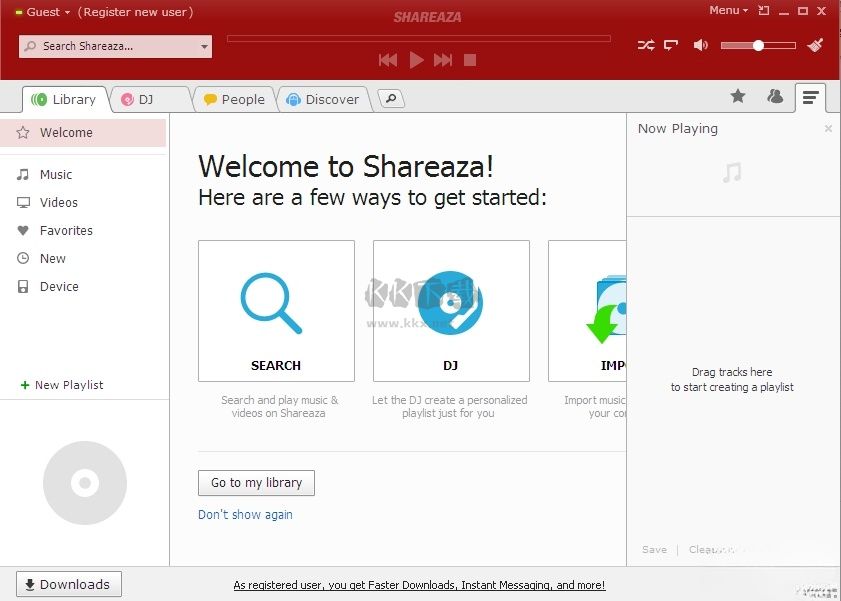Click the Import card
This screenshot has height=601, width=841.
(x=587, y=311)
